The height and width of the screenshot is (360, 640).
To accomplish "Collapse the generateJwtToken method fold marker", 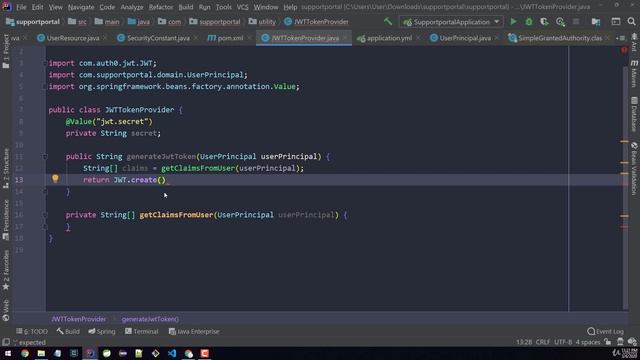I will tap(45, 156).
